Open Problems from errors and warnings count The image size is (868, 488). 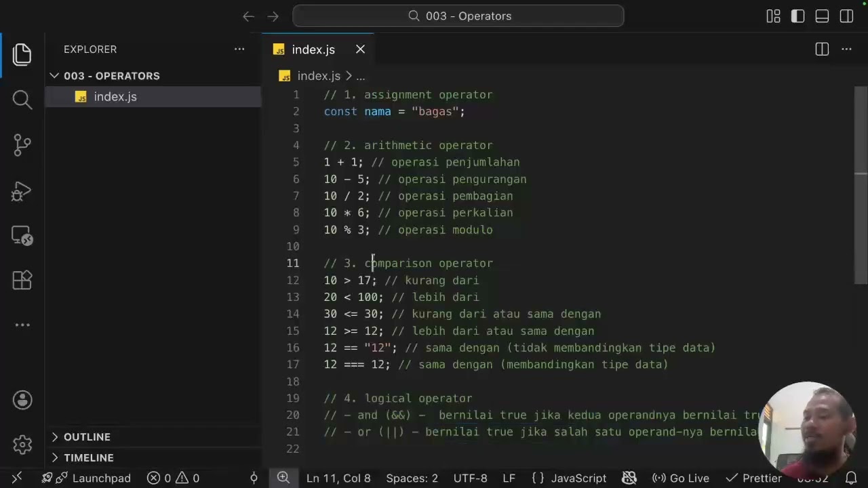click(x=173, y=478)
